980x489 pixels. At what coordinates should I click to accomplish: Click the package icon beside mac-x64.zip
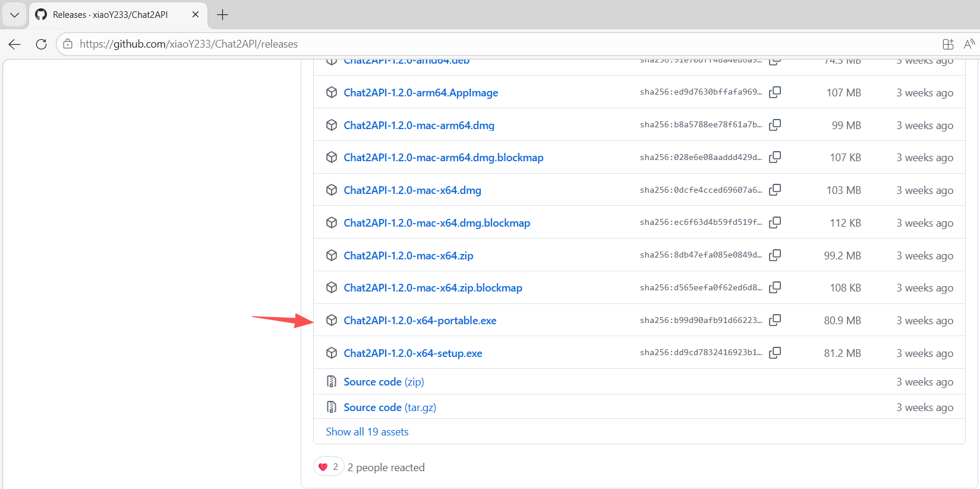[x=332, y=255]
